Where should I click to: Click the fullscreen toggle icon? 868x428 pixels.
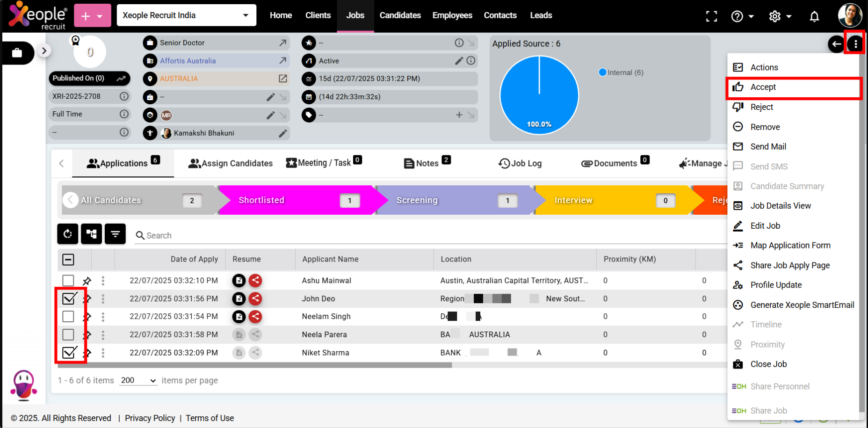point(711,16)
